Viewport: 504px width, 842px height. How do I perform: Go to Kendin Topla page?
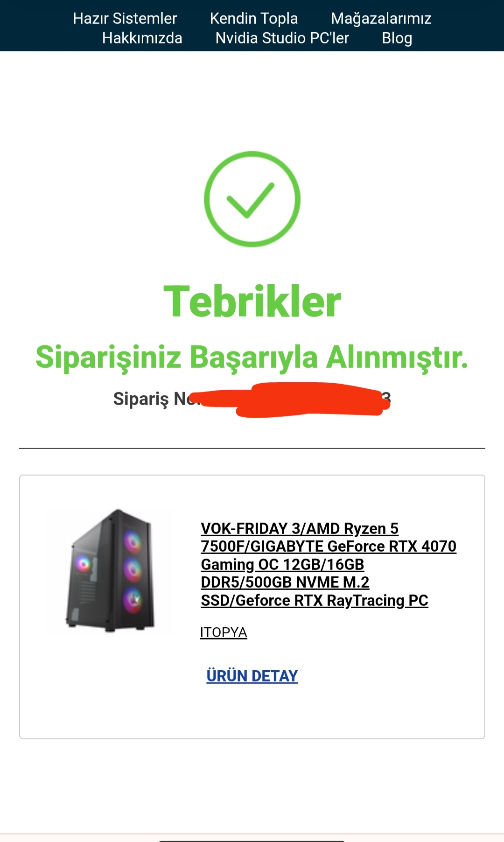coord(254,18)
